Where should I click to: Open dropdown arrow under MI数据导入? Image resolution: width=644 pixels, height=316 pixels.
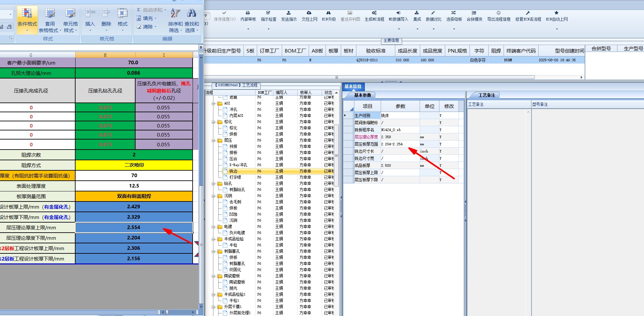(399, 29)
